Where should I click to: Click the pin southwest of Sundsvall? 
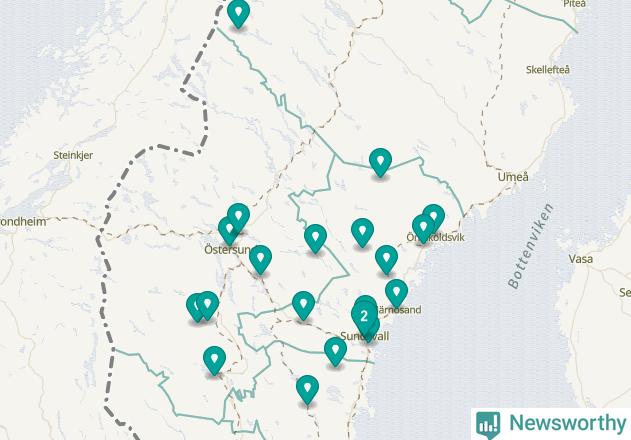pyautogui.click(x=335, y=351)
